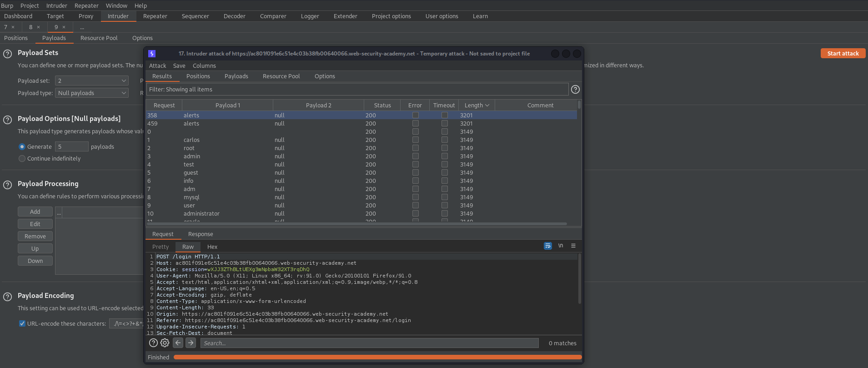Toggle Error checkbox for request 358
This screenshot has width=868, height=368.
coord(416,115)
